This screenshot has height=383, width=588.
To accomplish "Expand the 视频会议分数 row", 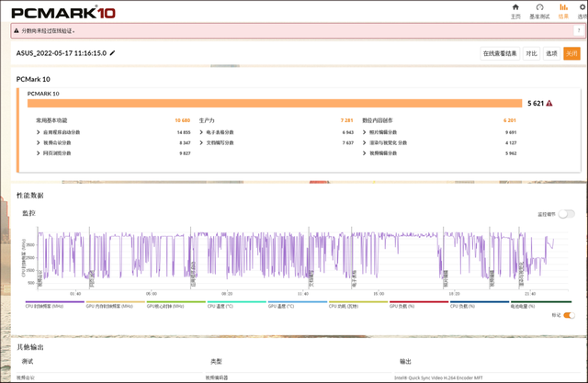I will 40,143.
